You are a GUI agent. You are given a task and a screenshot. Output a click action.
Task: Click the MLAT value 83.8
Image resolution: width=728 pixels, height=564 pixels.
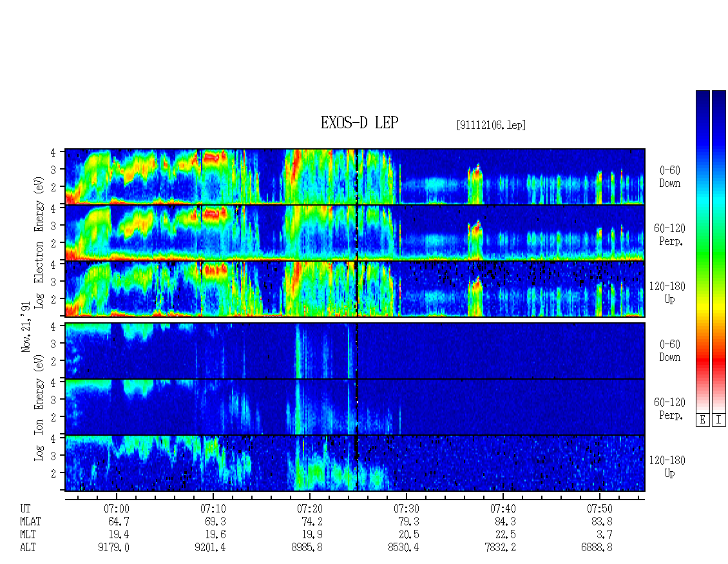click(602, 521)
